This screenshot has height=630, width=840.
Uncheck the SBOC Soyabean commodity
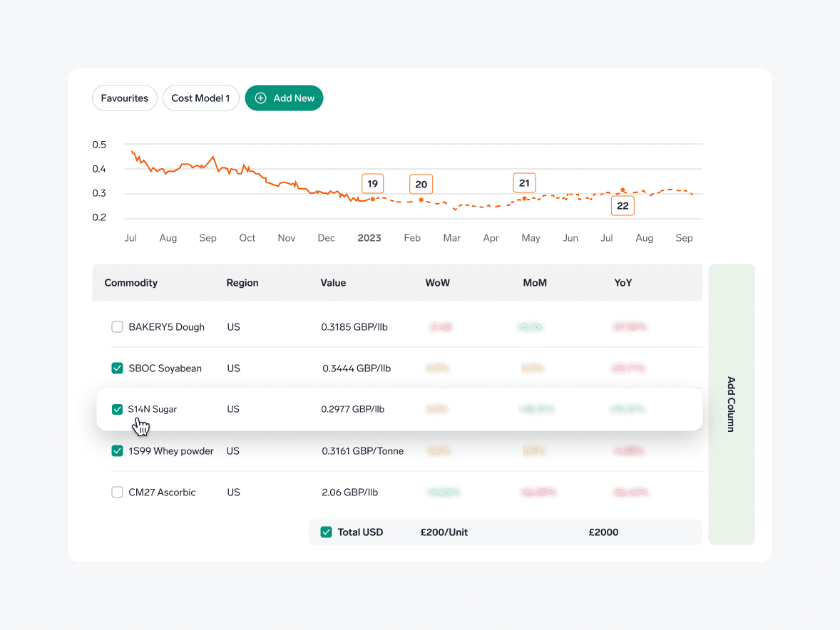(117, 368)
